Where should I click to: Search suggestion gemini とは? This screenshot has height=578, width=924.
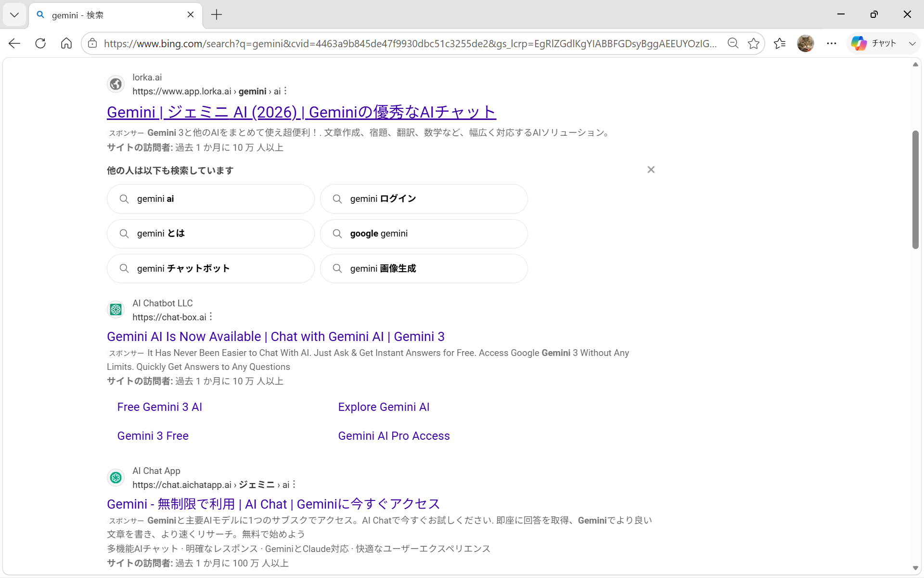click(x=211, y=234)
